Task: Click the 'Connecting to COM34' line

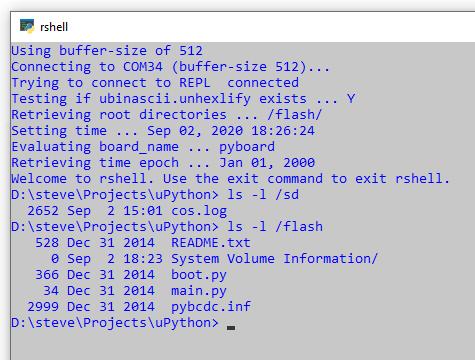Action: coord(170,67)
